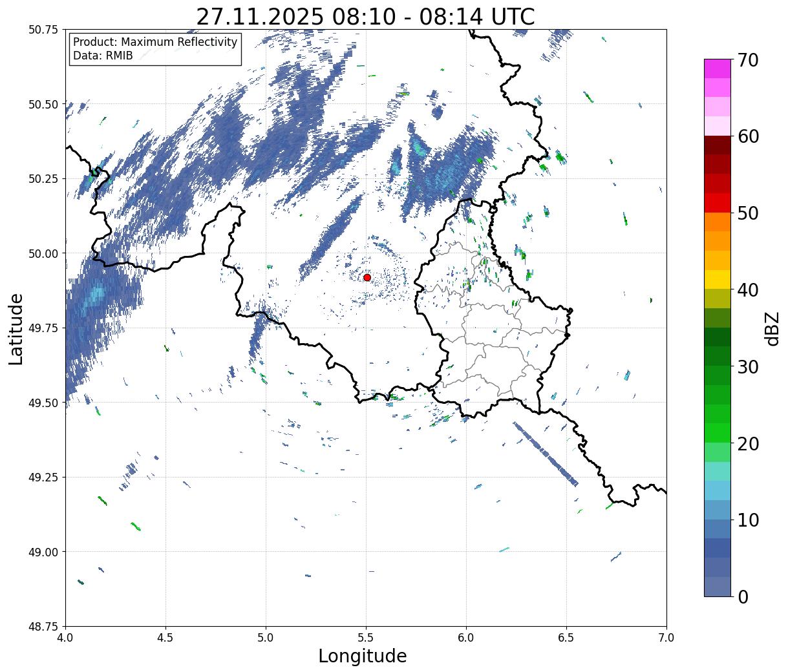The width and height of the screenshot is (788, 672).
Task: Click the longitude tick label 4.5
Action: click(x=165, y=637)
